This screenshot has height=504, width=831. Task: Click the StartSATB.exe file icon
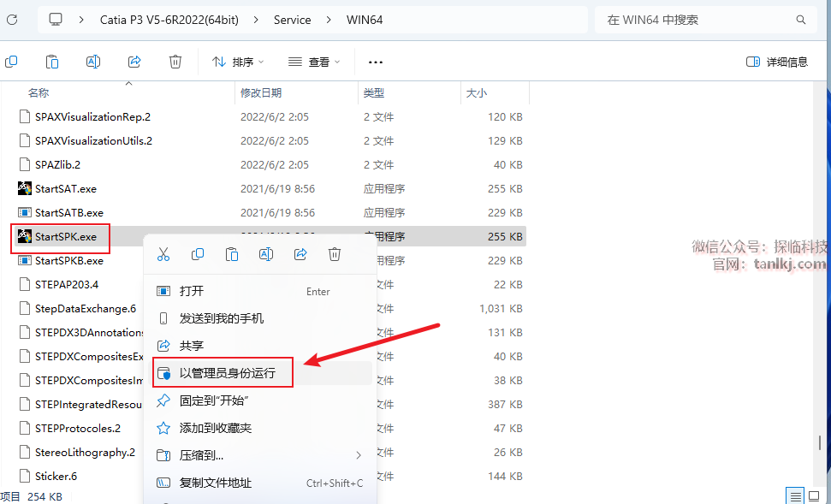click(24, 212)
